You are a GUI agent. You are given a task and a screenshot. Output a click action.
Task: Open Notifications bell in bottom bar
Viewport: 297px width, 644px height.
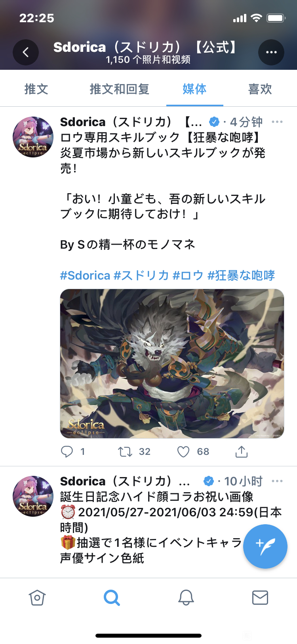pos(186,598)
